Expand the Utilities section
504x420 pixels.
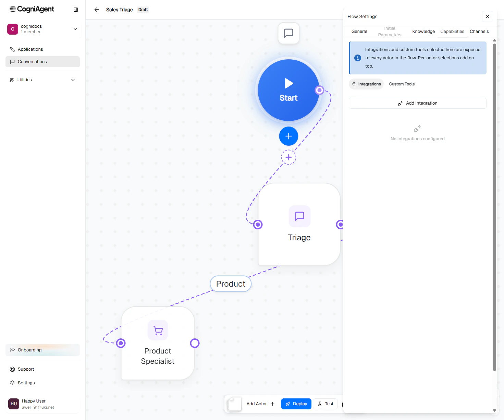pyautogui.click(x=42, y=80)
